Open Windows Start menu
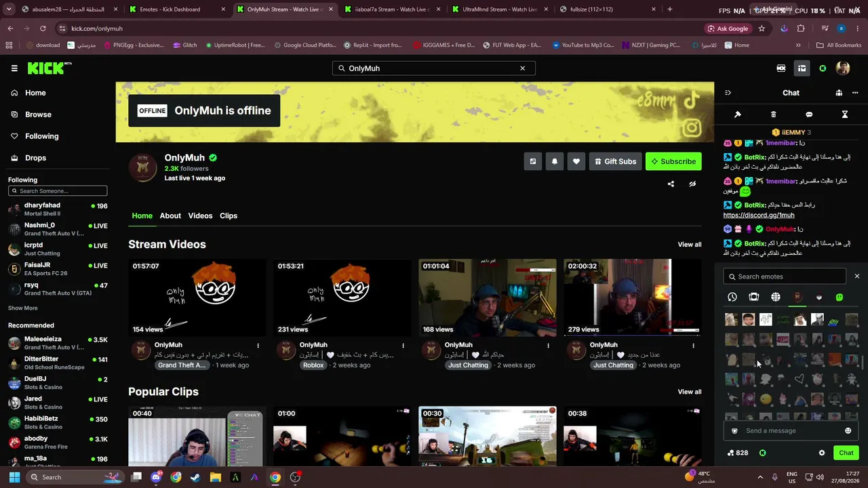The width and height of the screenshot is (868, 488). 14,477
